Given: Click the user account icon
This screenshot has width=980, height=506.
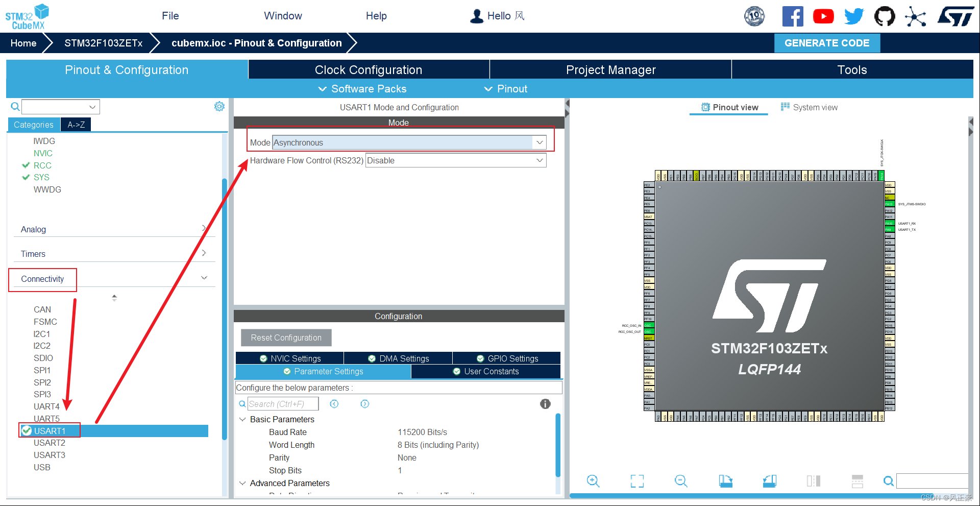Looking at the screenshot, I should click(x=477, y=16).
